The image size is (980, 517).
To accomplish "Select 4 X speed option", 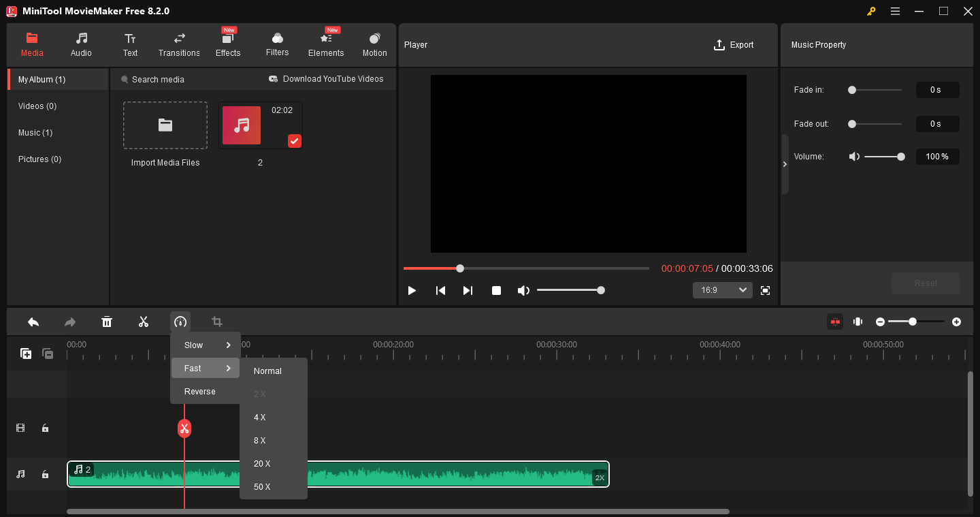I will click(274, 418).
